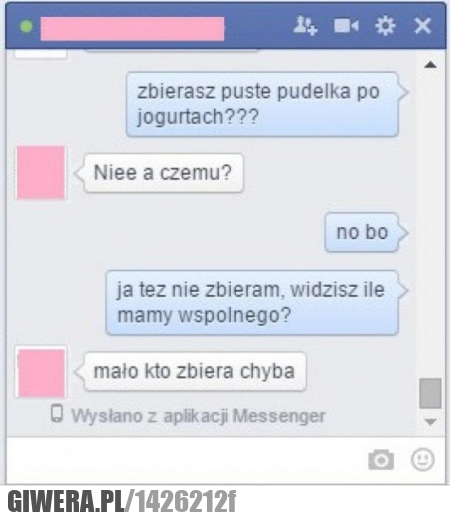Screen dimensions: 450x517
Task: Attach a photo using camera icon
Action: (x=381, y=460)
